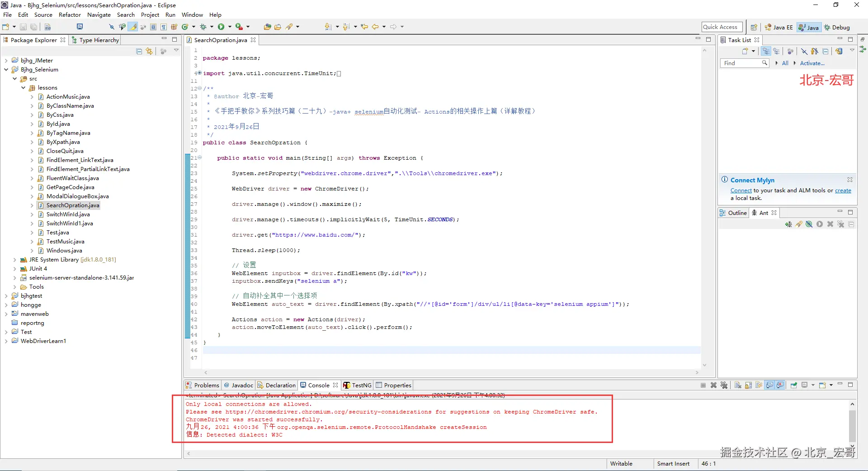Click Clear Console icon
Image resolution: width=868 pixels, height=471 pixels.
tap(738, 385)
